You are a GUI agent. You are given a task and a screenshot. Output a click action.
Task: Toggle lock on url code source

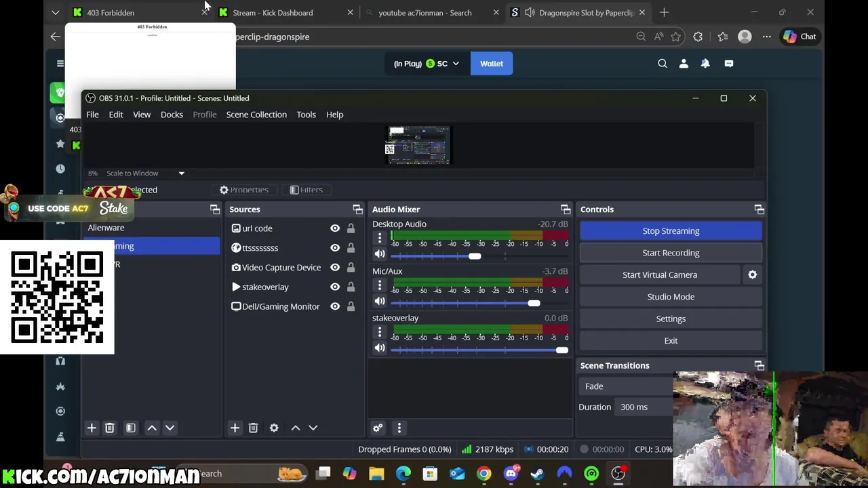click(x=351, y=228)
